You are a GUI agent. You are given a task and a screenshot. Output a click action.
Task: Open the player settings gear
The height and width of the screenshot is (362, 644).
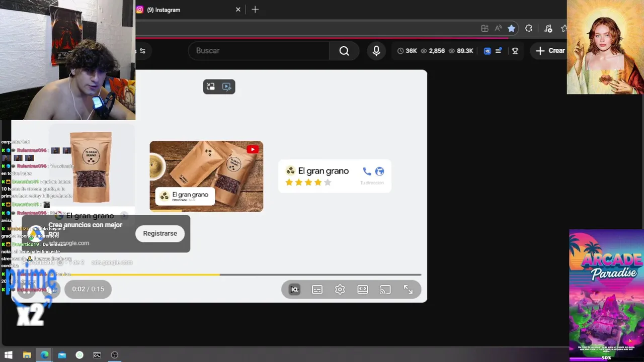pos(340,290)
